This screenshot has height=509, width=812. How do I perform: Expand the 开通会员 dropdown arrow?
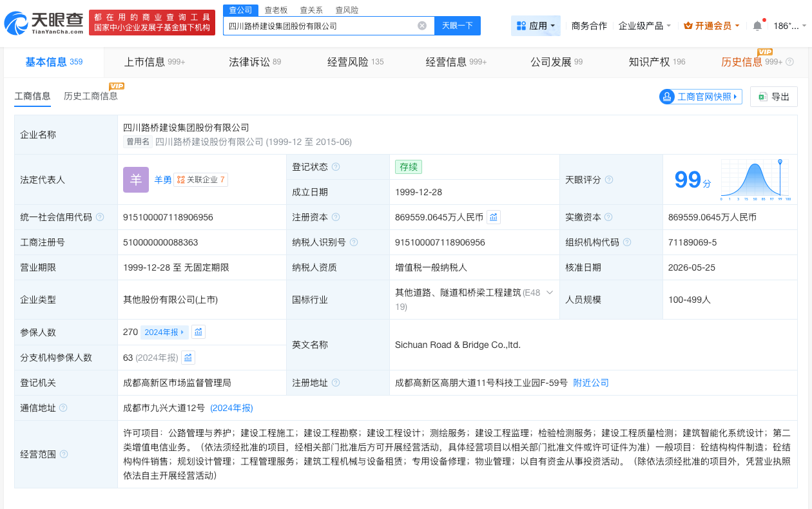tap(737, 26)
